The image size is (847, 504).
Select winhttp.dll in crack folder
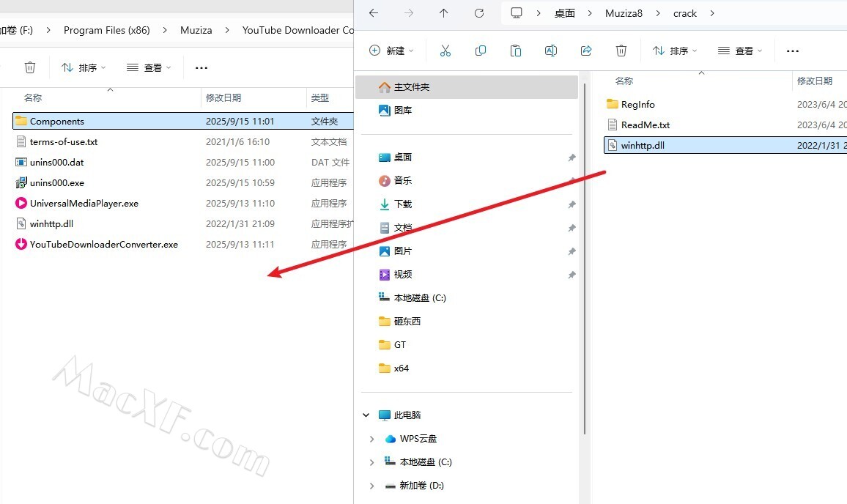click(x=725, y=145)
